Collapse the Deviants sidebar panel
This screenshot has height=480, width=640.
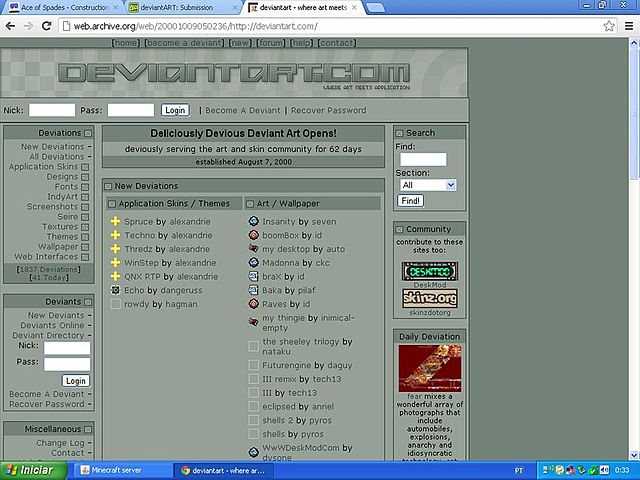(88, 302)
